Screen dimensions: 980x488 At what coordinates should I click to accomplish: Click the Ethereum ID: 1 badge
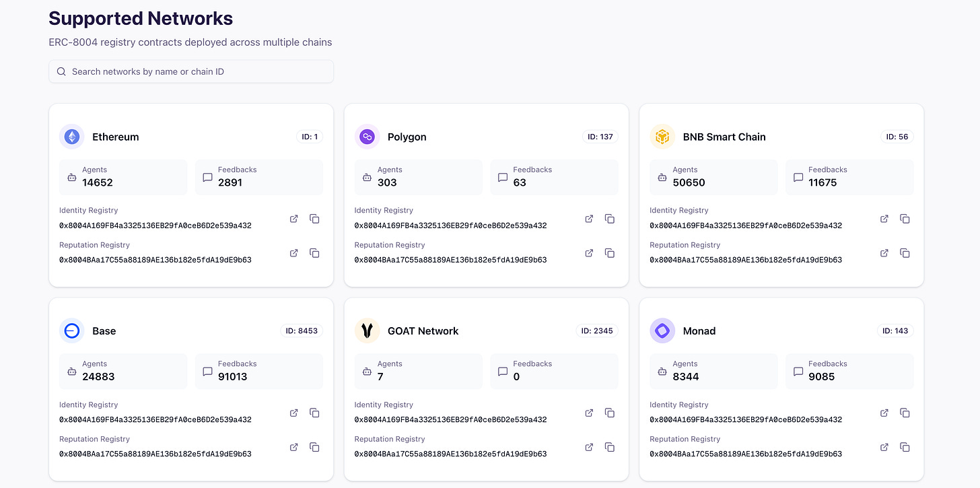pos(310,137)
